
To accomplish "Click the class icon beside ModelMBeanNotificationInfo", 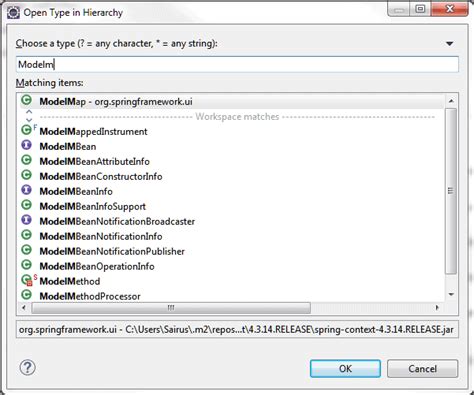I will pyautogui.click(x=26, y=235).
